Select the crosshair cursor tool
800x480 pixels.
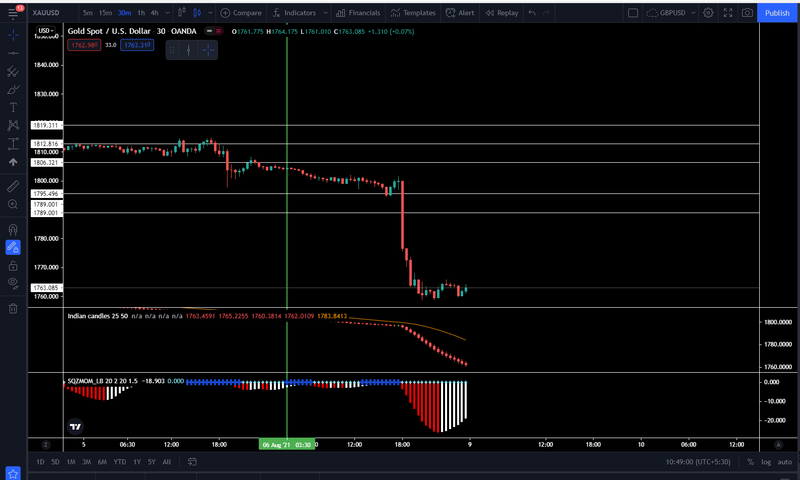(x=13, y=35)
